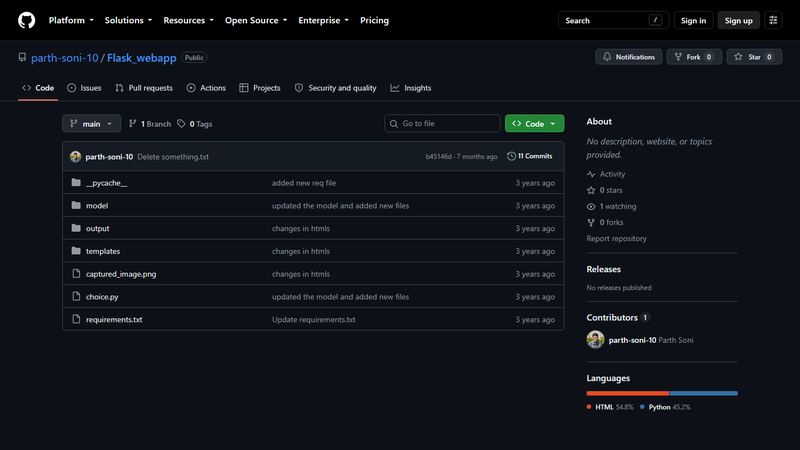Open requirements.txt file
The image size is (800, 450).
[114, 319]
